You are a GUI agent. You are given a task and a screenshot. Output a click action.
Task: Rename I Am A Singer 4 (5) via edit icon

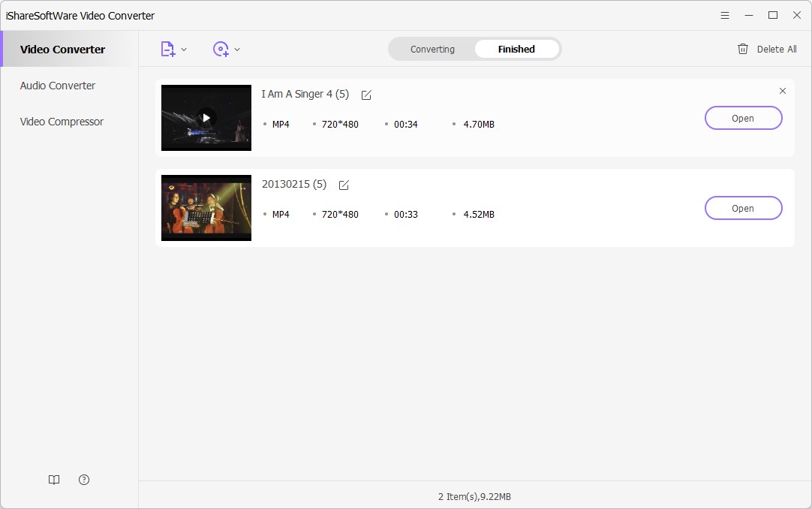(x=366, y=95)
